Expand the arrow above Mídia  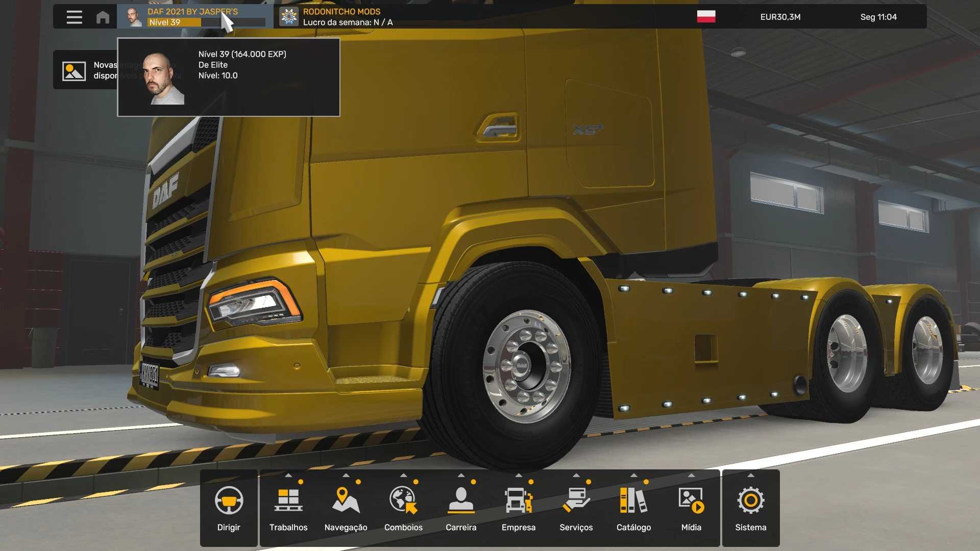pyautogui.click(x=691, y=475)
